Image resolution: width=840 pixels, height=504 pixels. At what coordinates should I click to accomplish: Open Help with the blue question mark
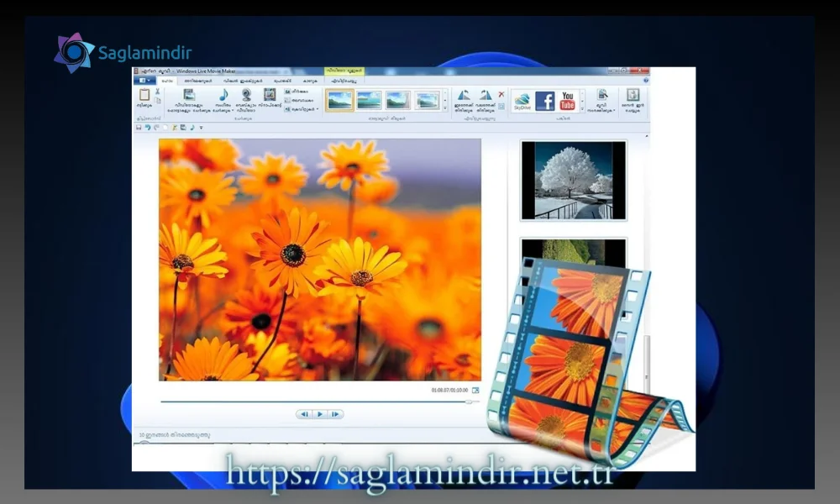point(645,81)
